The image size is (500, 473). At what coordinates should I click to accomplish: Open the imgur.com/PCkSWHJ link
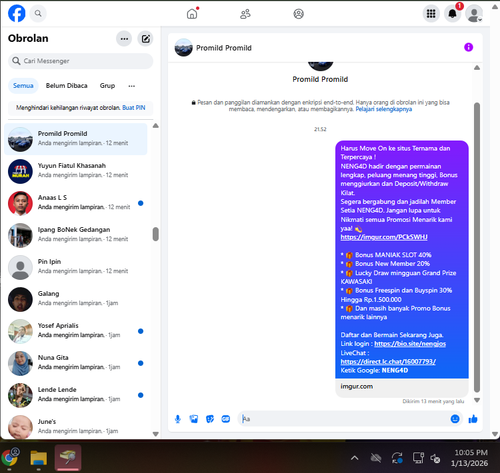pos(384,237)
